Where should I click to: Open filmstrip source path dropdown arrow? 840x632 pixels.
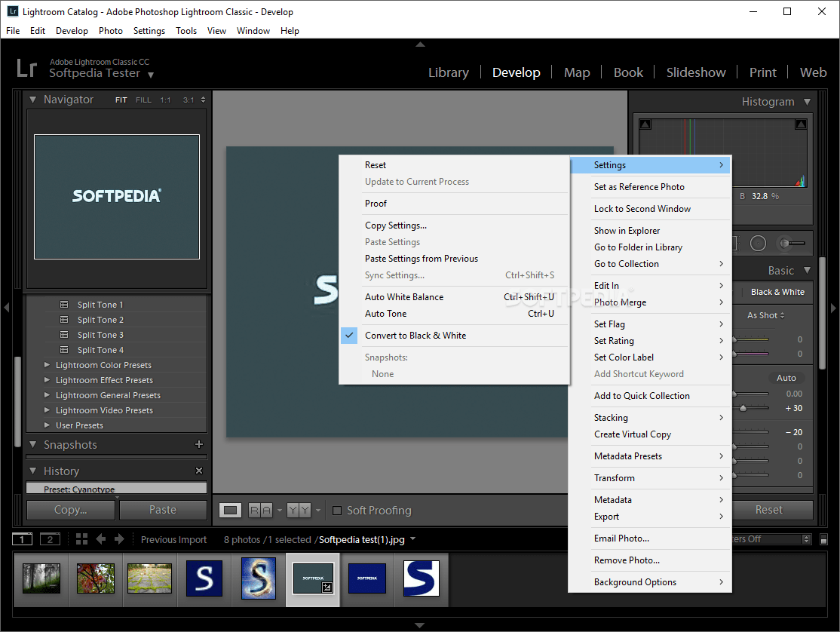(x=412, y=538)
